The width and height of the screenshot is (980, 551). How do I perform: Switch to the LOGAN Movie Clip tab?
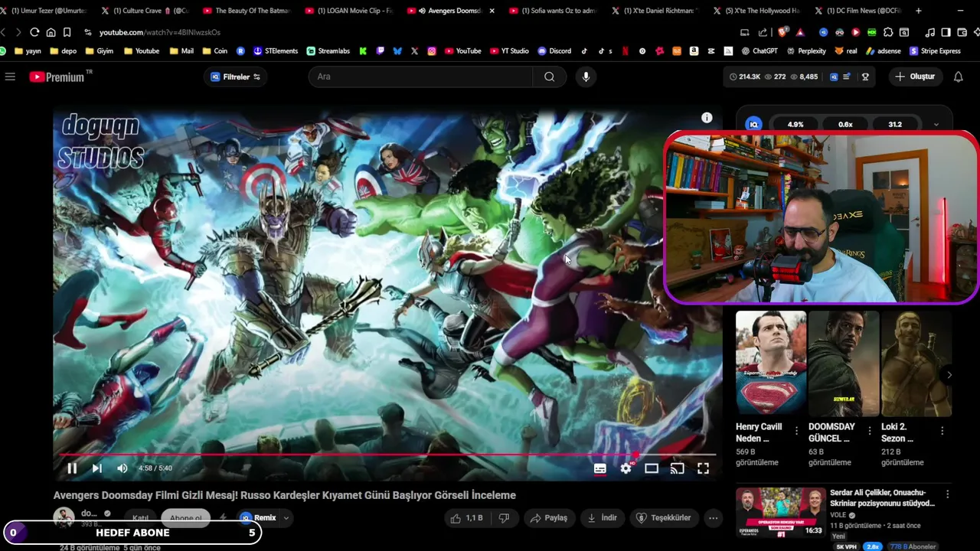tap(351, 11)
